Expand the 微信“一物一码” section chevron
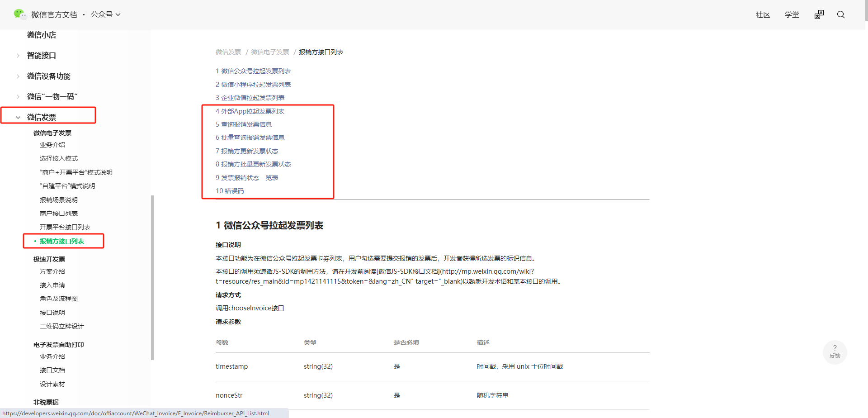The image size is (868, 418). point(18,96)
